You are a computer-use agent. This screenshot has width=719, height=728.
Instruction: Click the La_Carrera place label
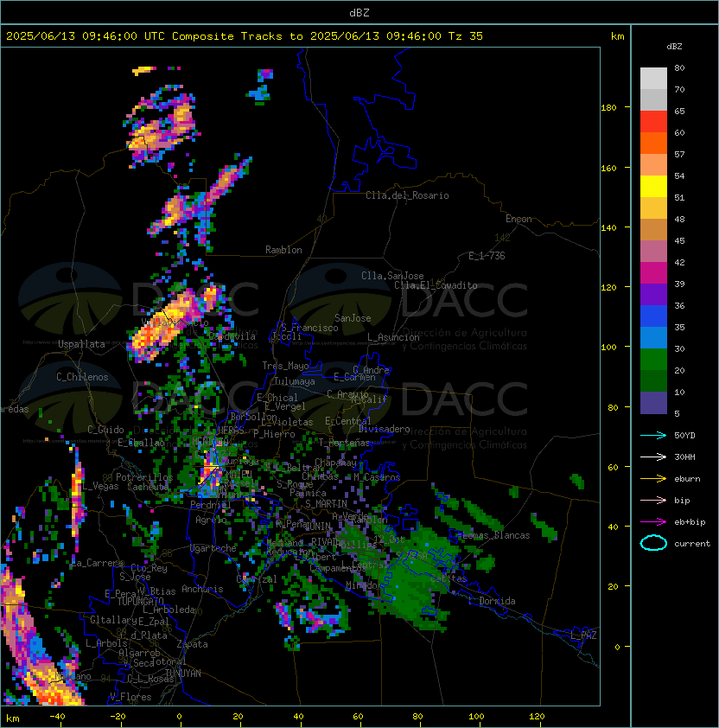[x=97, y=563]
